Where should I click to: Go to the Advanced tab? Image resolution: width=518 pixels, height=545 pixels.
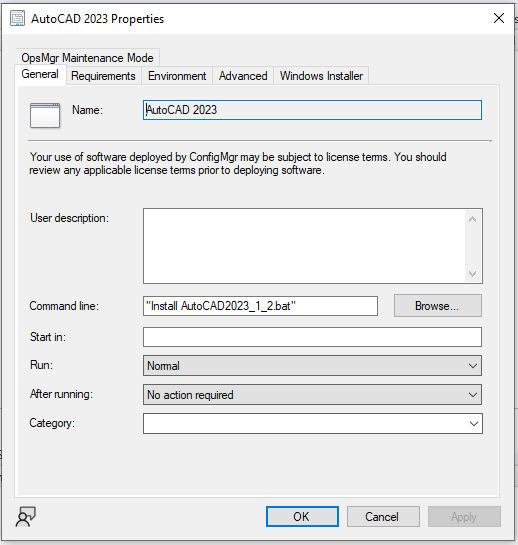(243, 76)
